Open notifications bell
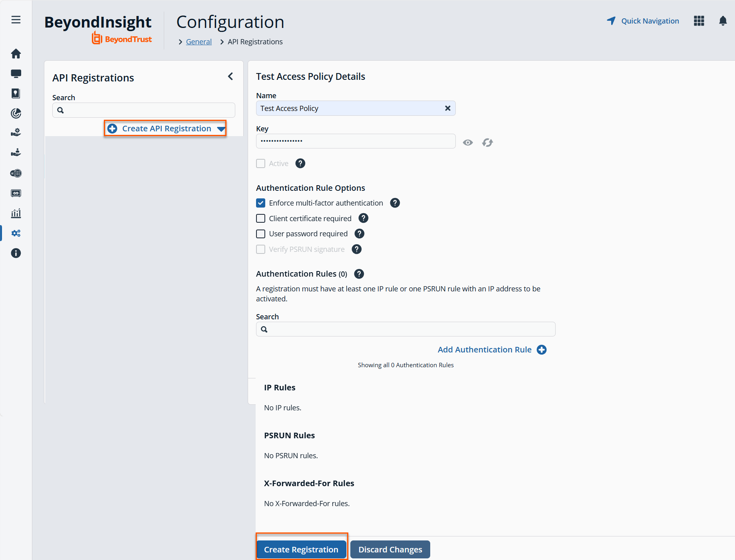735x560 pixels. pos(723,21)
